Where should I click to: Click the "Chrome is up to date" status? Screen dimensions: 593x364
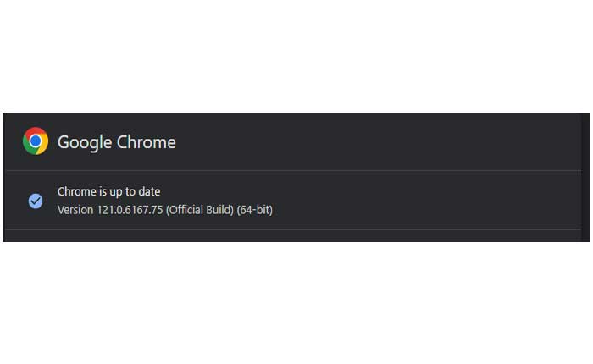[108, 192]
